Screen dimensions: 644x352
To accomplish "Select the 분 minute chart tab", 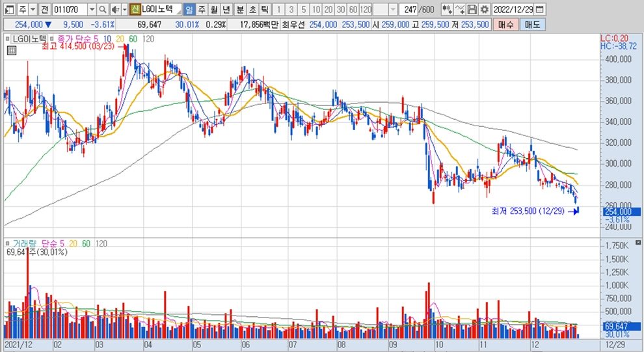I will [x=240, y=10].
